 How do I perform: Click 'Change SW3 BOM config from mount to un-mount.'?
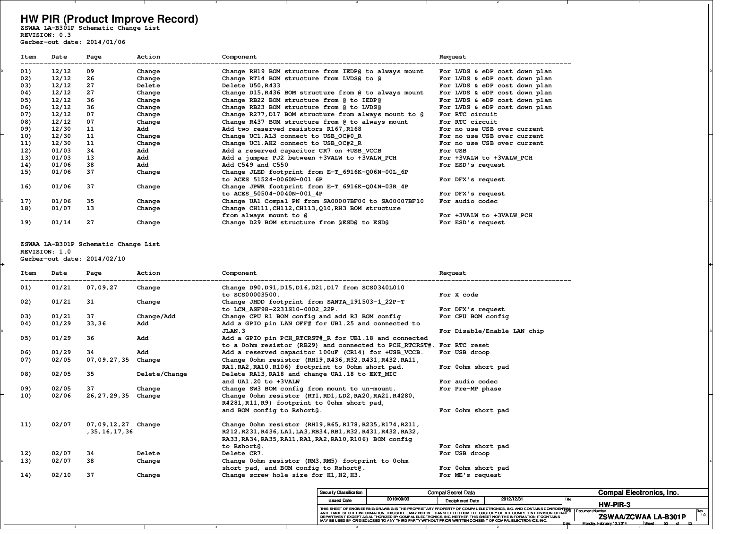point(309,389)
